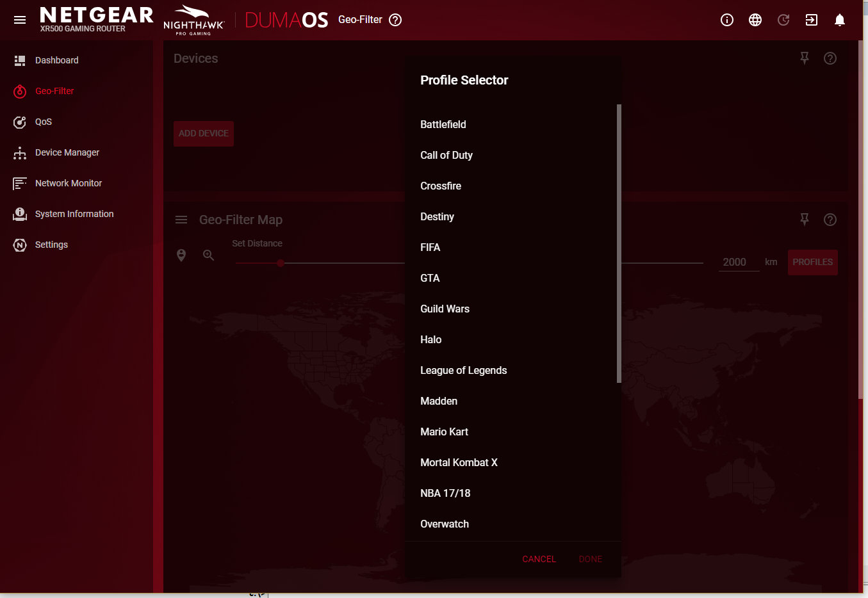Click the Geo-Filter help question icon in header
Image resolution: width=868 pixels, height=598 pixels.
395,20
